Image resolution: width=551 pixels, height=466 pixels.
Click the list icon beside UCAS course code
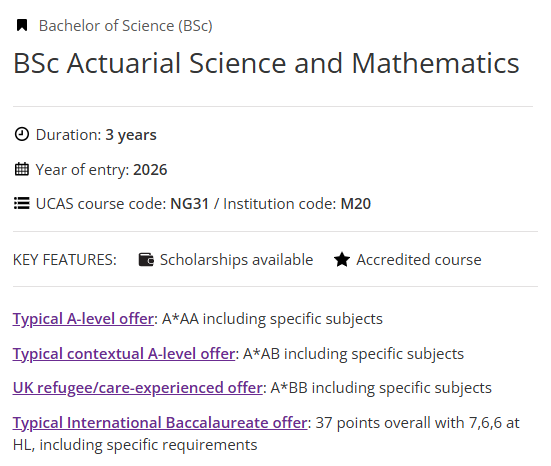point(22,203)
